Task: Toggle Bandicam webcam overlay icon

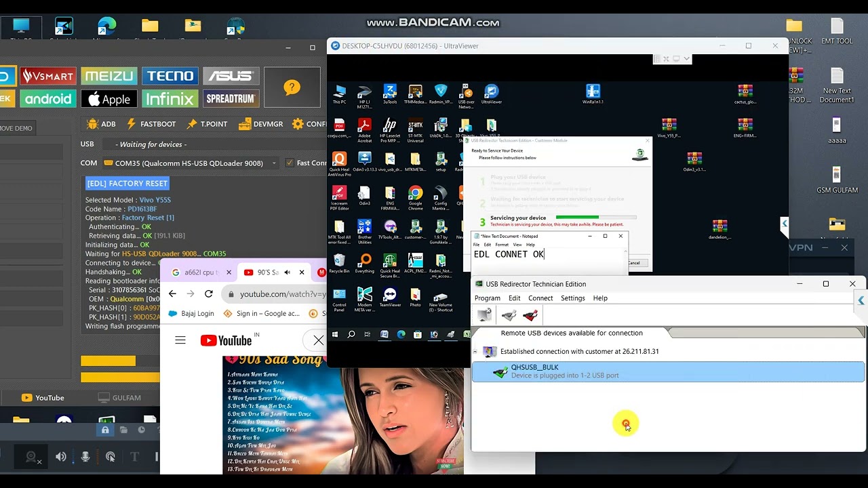Action: (31, 457)
